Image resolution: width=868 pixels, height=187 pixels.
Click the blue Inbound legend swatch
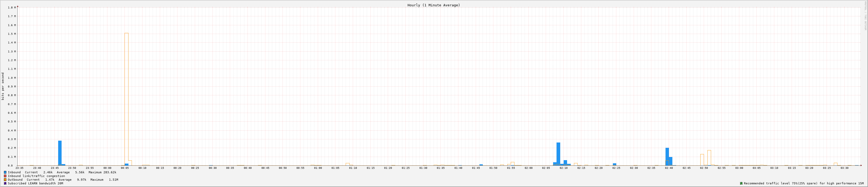point(5,172)
